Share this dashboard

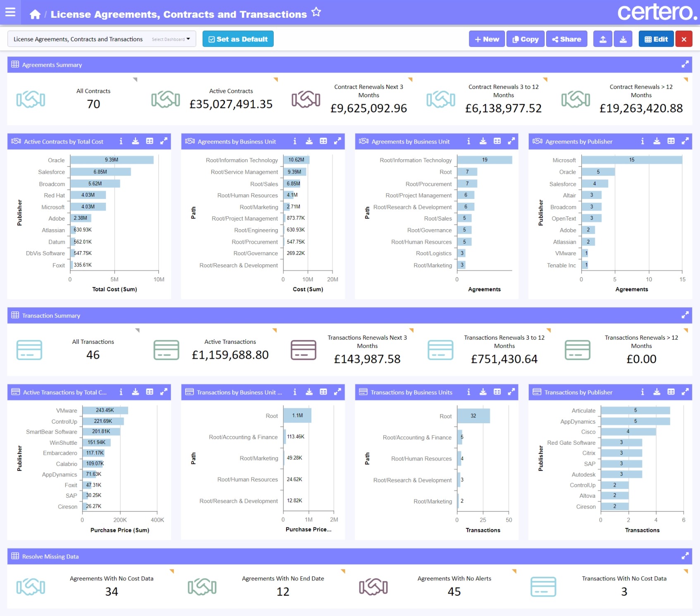pos(567,39)
